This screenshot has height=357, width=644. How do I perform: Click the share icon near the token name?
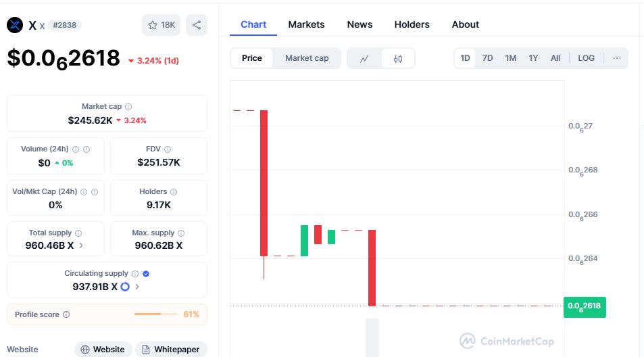(197, 25)
